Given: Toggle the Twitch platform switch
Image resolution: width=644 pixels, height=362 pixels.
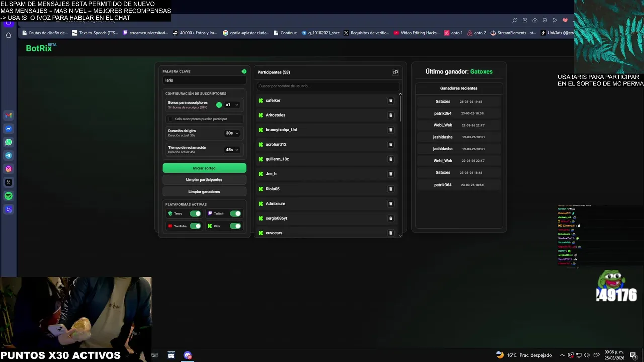Looking at the screenshot, I should (x=235, y=214).
